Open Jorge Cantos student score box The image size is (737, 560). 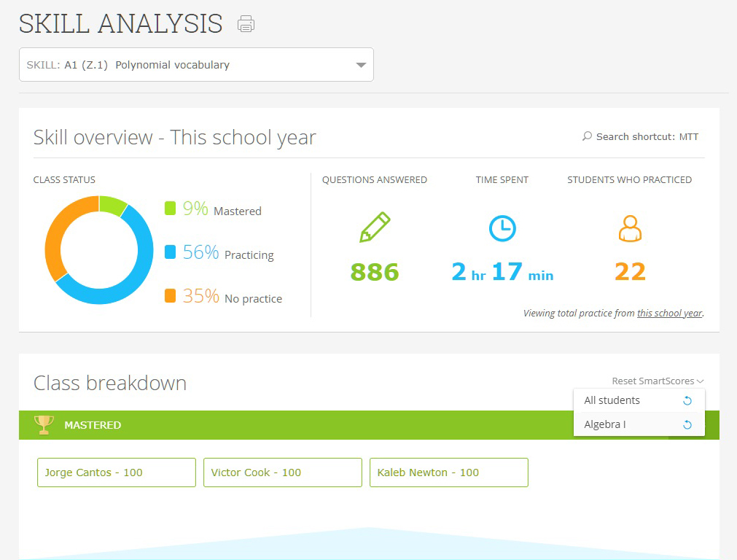(116, 472)
